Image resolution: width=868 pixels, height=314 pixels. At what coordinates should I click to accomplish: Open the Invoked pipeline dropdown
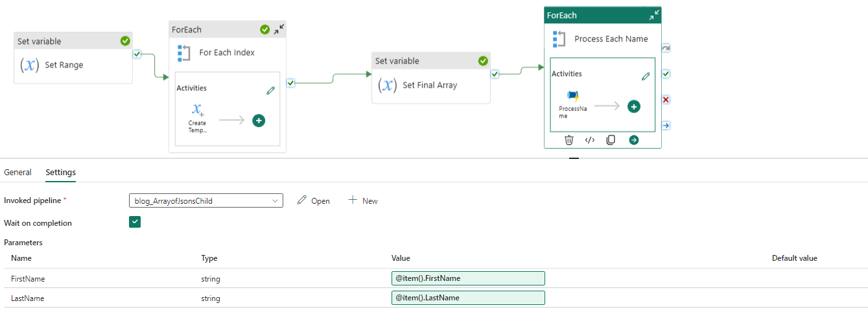[206, 200]
